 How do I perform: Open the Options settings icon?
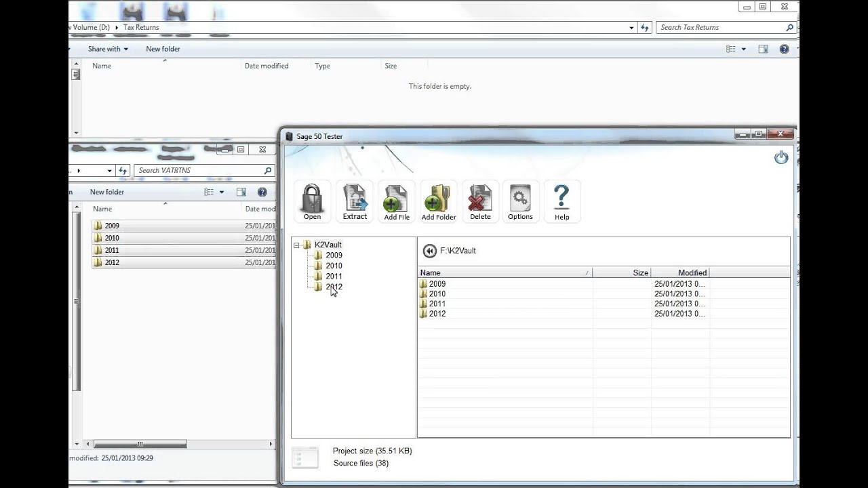pyautogui.click(x=520, y=201)
